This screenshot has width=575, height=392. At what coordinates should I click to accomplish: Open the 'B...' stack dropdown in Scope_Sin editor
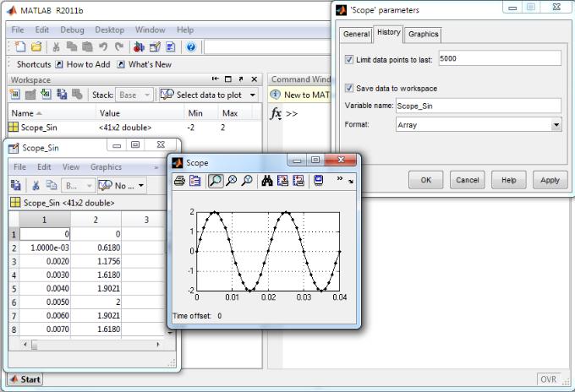pos(78,186)
